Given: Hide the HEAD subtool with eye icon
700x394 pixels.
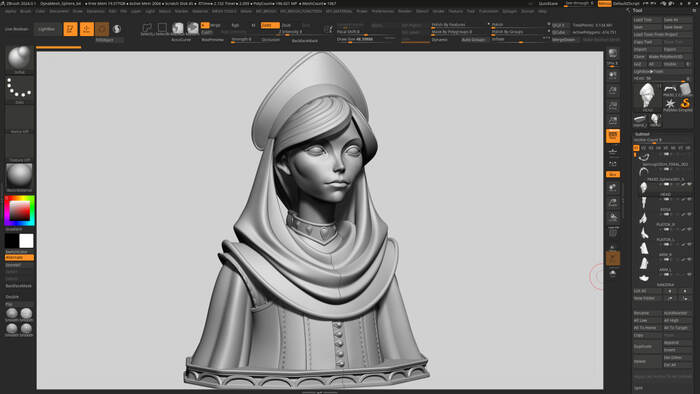Looking at the screenshot, I should (690, 185).
